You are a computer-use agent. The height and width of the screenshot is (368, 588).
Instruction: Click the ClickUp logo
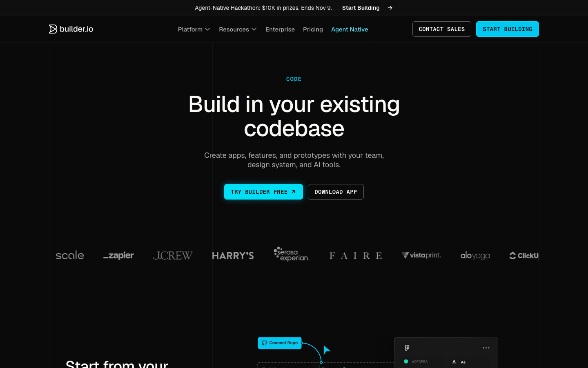(x=524, y=256)
